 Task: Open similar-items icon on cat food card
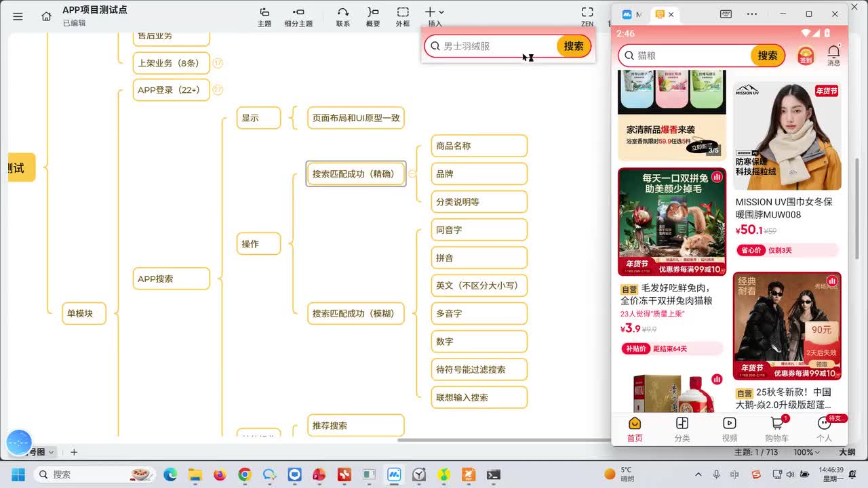(x=717, y=177)
